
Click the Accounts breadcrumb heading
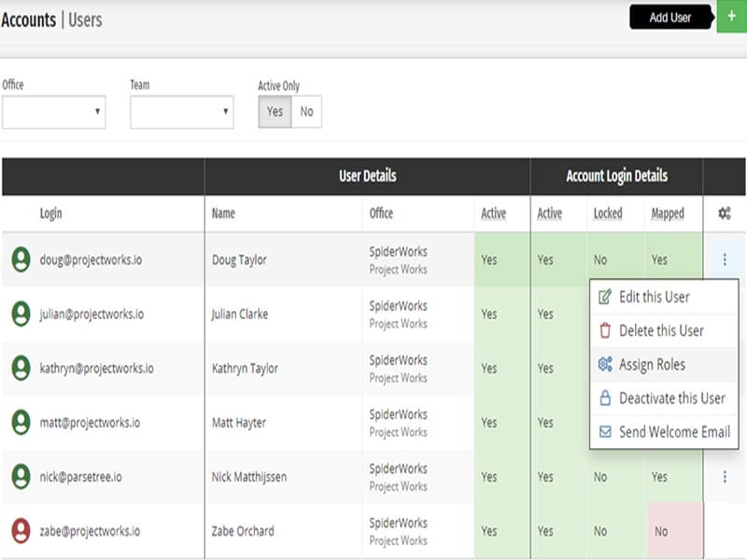click(28, 19)
